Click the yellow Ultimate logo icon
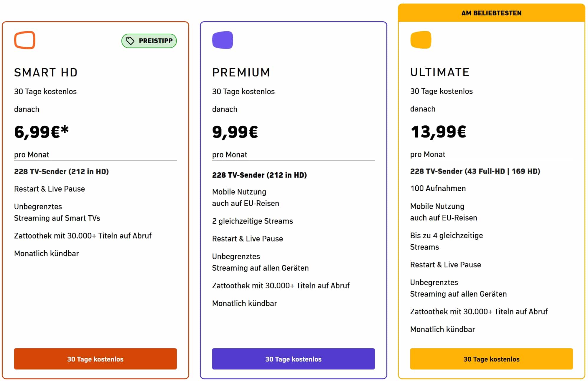 pos(421,40)
